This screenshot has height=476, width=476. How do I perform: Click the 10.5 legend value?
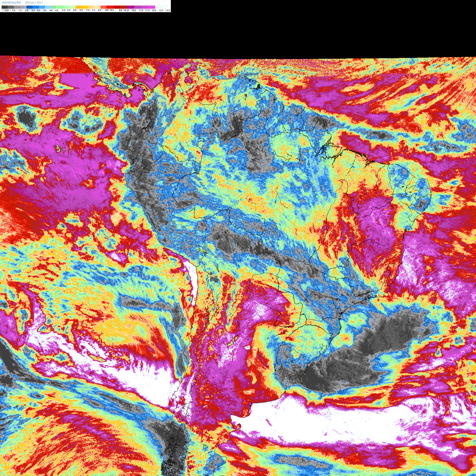pyautogui.click(x=134, y=10)
